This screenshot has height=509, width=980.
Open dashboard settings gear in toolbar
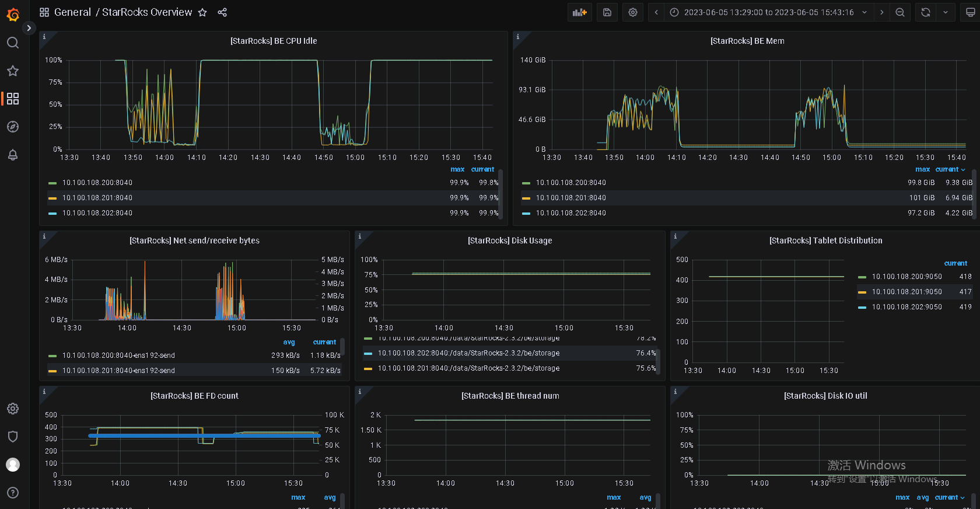[x=633, y=12]
